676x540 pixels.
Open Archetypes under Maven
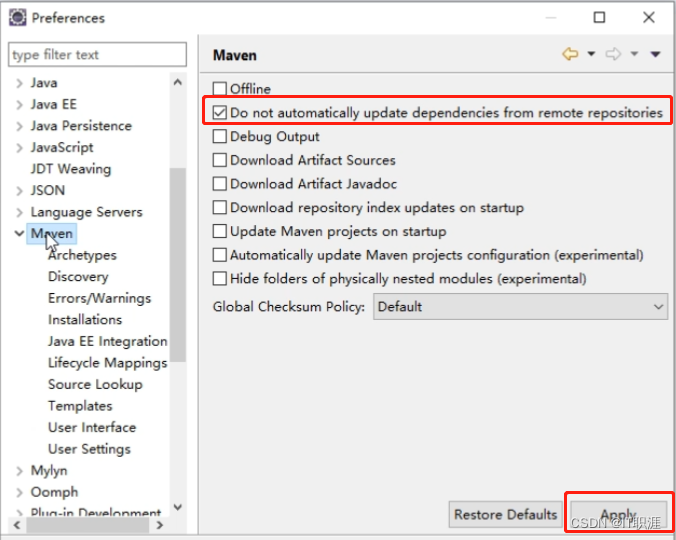pos(82,255)
